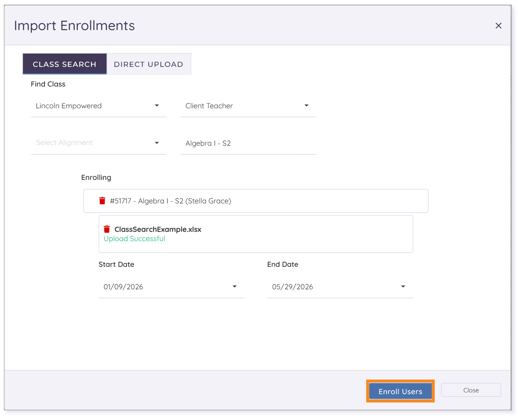The height and width of the screenshot is (418, 518).
Task: Click the Select Alignment placeholder text
Action: tap(64, 143)
